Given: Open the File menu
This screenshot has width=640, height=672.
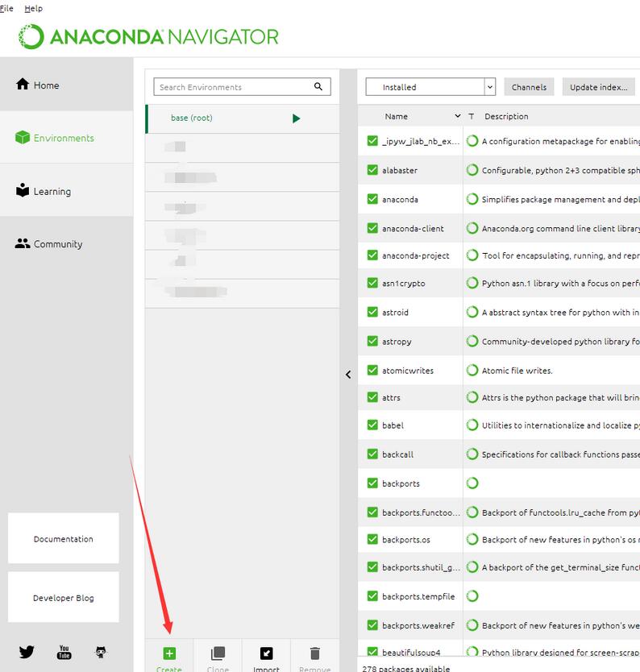Looking at the screenshot, I should 6,8.
